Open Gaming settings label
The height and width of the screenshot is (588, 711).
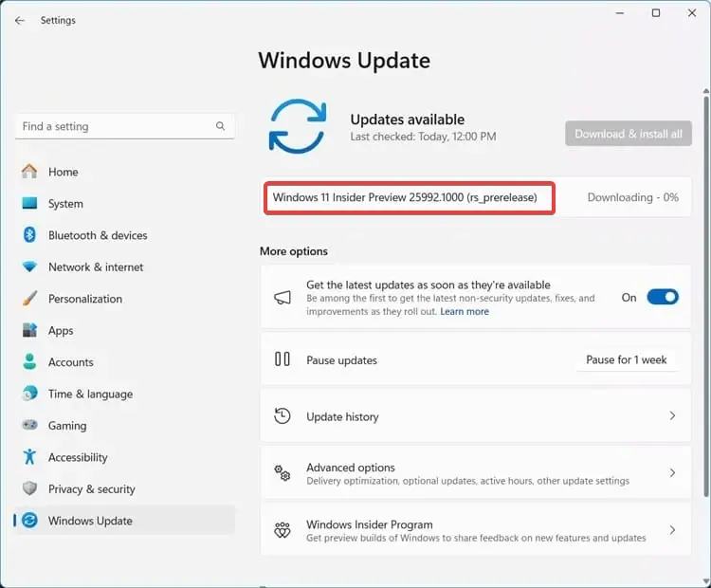pos(67,426)
